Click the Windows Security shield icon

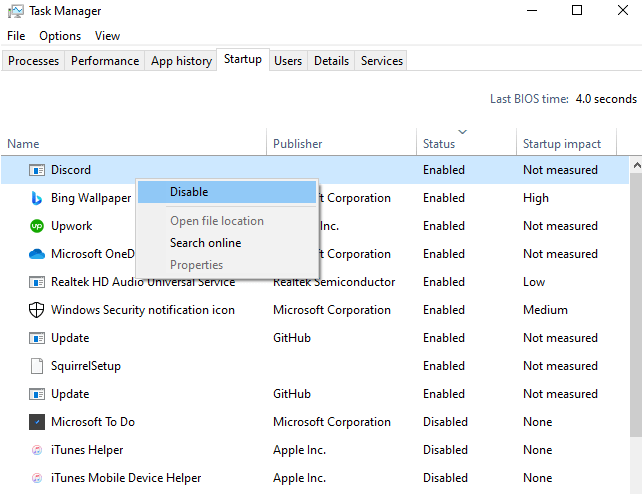pyautogui.click(x=37, y=310)
